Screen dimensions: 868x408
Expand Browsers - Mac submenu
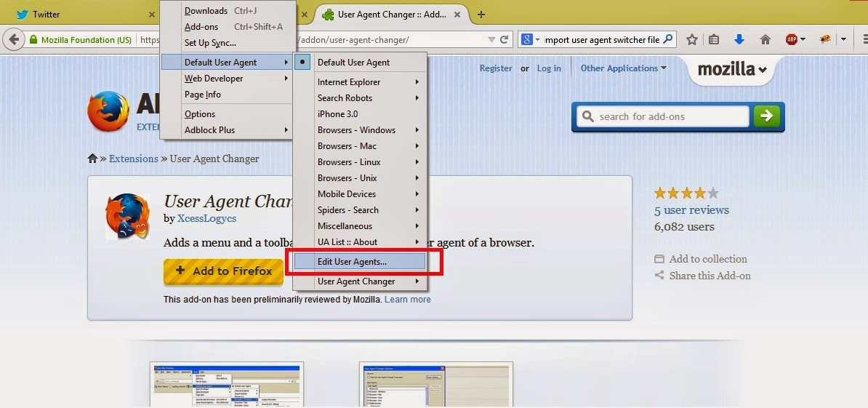(x=360, y=146)
